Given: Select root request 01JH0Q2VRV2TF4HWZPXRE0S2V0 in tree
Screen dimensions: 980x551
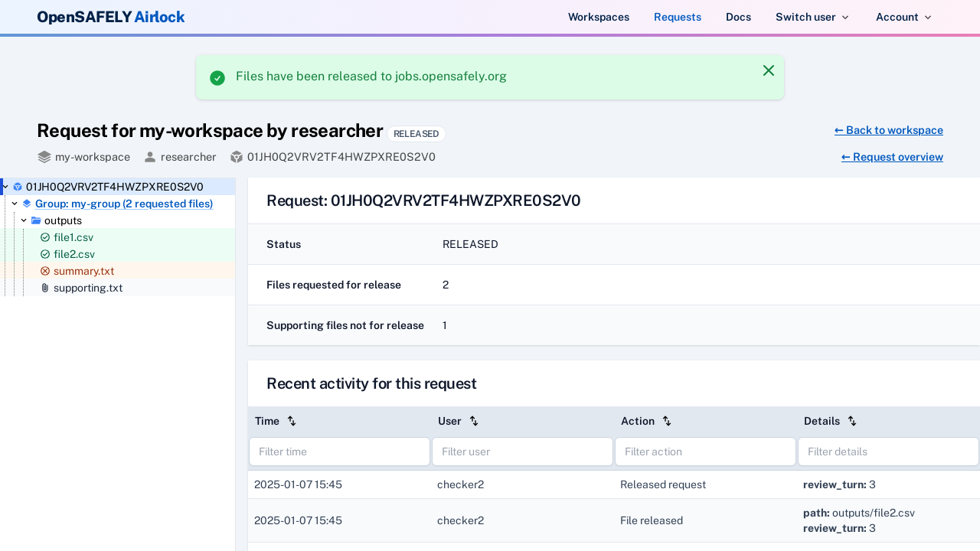Looking at the screenshot, I should (x=115, y=187).
